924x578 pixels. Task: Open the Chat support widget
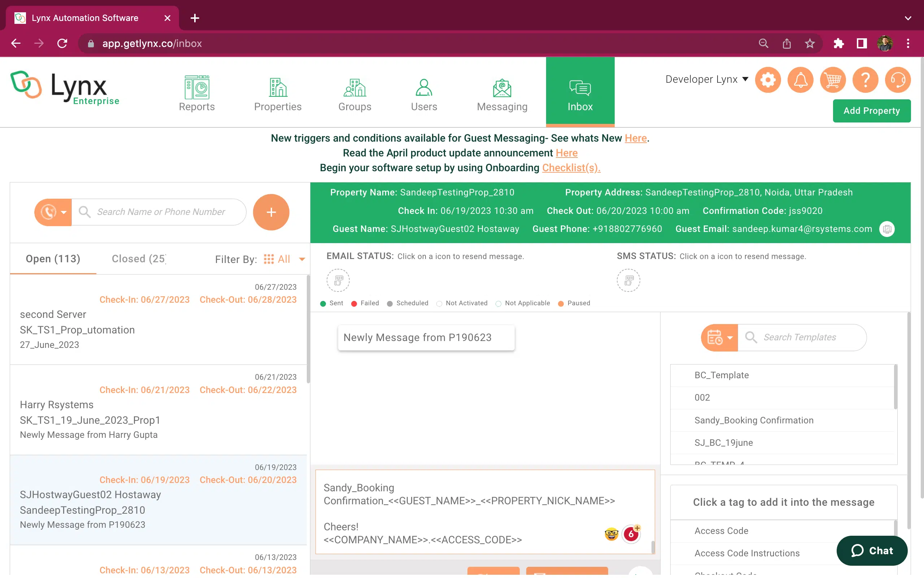pos(872,551)
